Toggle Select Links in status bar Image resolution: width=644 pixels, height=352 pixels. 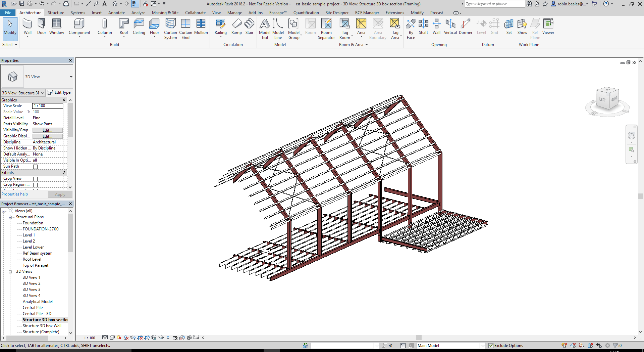point(564,345)
